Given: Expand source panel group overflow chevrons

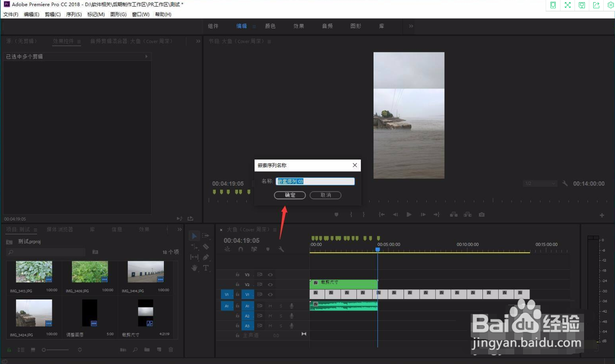Looking at the screenshot, I should click(x=198, y=41).
